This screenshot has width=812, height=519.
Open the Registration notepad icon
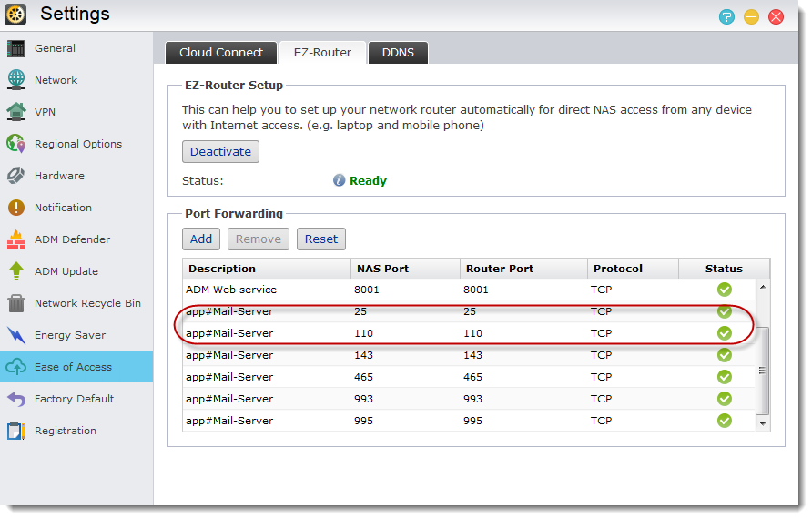point(16,431)
